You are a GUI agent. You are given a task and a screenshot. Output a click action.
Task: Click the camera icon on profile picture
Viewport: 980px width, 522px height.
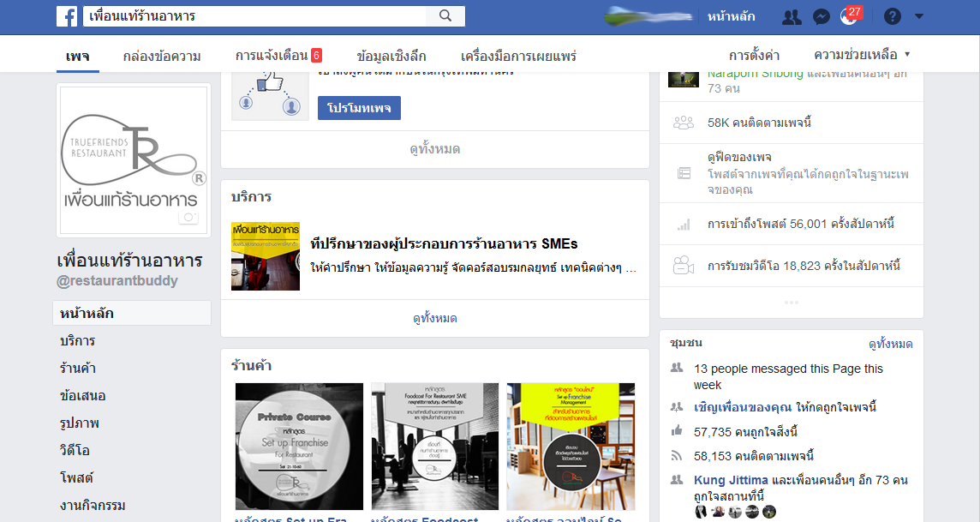(x=188, y=217)
